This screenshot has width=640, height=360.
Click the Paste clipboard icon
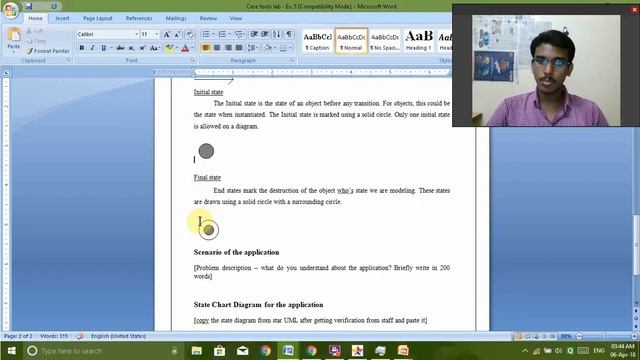pyautogui.click(x=13, y=35)
